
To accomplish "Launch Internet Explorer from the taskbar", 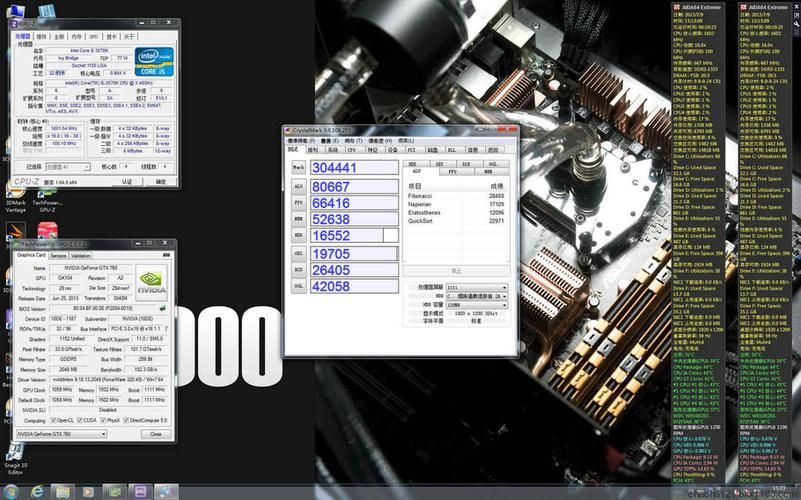I will pos(37,492).
